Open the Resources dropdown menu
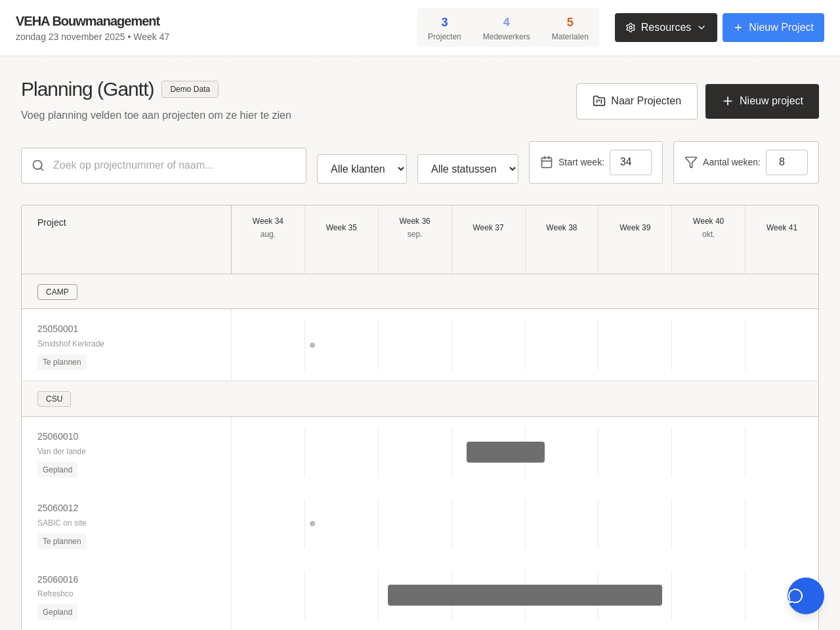 click(666, 28)
